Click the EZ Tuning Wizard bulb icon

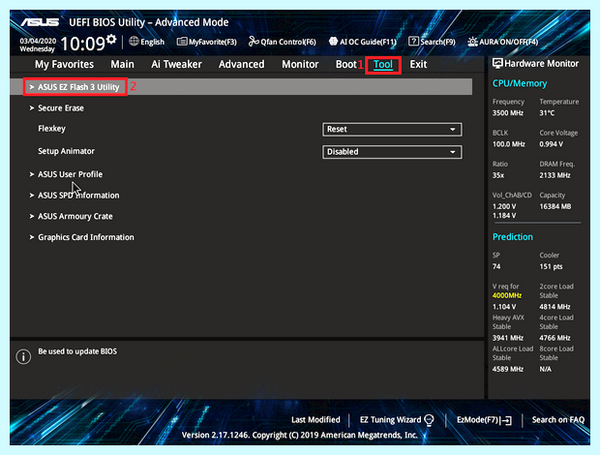pos(429,420)
